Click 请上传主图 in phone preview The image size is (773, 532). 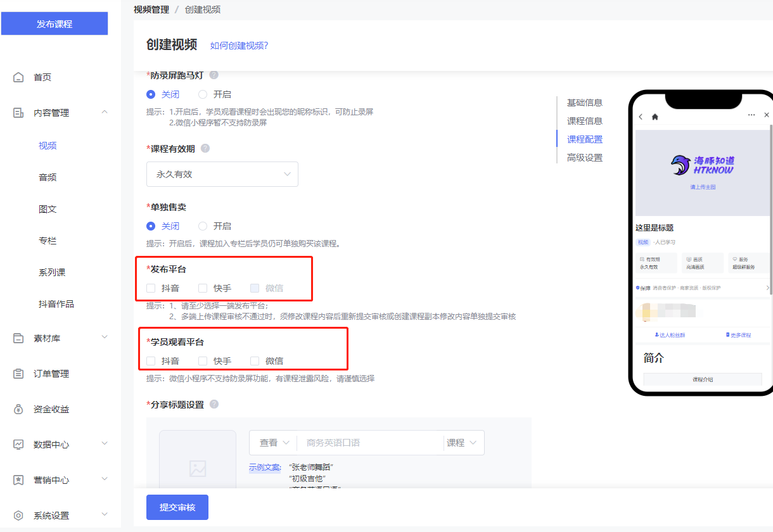pyautogui.click(x=703, y=187)
